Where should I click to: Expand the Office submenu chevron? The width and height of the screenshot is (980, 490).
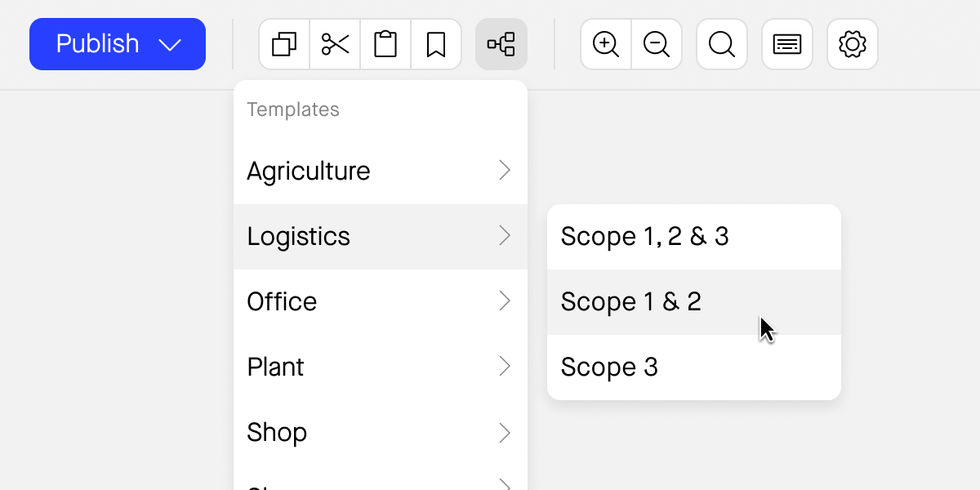[x=505, y=301]
